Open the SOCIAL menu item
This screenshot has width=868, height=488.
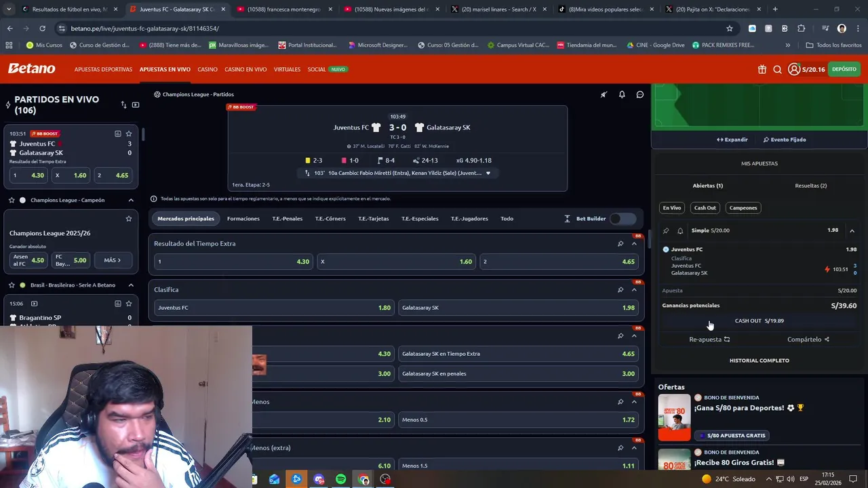coord(317,69)
